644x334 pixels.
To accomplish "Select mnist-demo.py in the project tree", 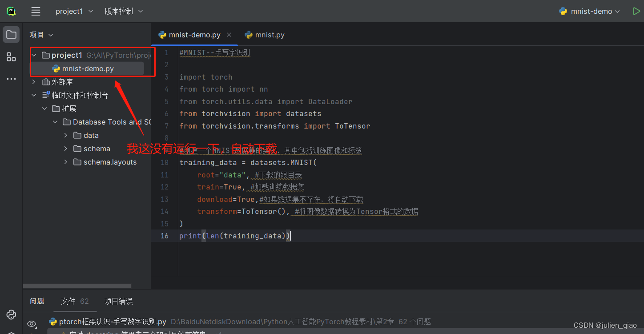I will tap(88, 68).
